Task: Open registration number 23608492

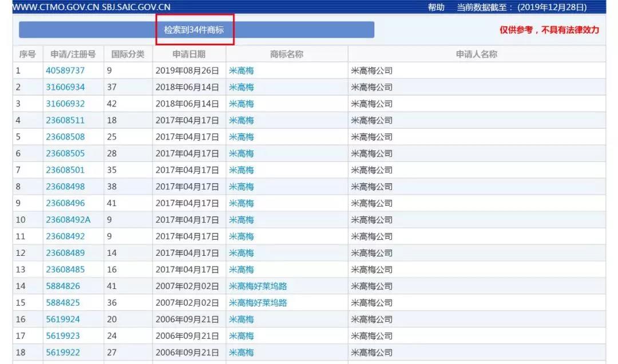Action: point(65,236)
